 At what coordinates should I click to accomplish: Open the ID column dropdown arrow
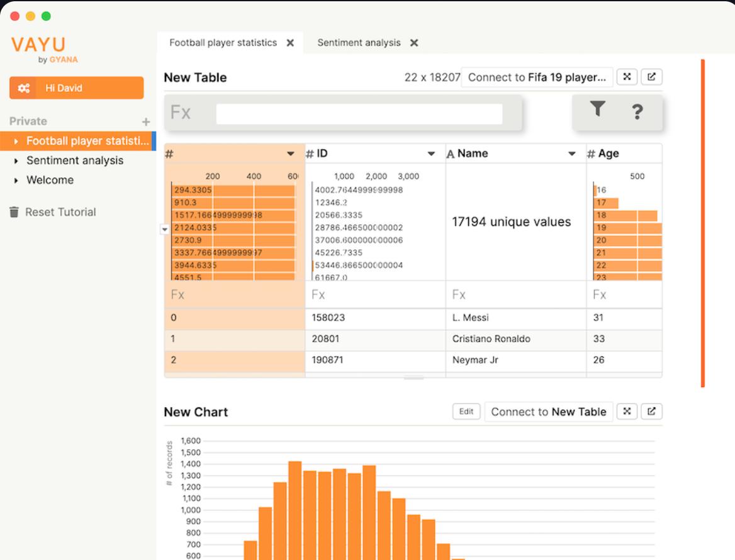pyautogui.click(x=431, y=154)
